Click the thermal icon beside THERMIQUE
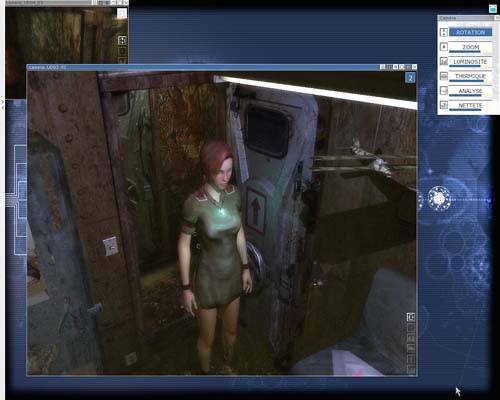Image resolution: width=500 pixels, height=400 pixels. click(444, 76)
